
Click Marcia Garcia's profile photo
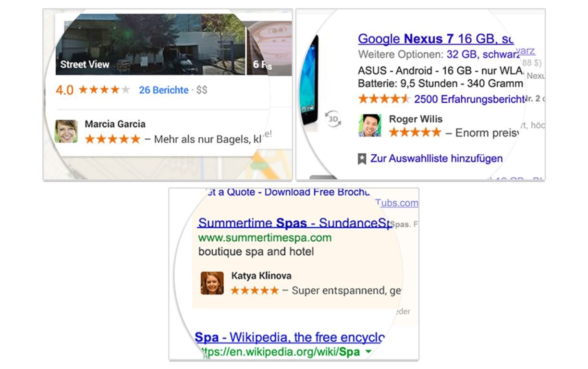coord(66,131)
